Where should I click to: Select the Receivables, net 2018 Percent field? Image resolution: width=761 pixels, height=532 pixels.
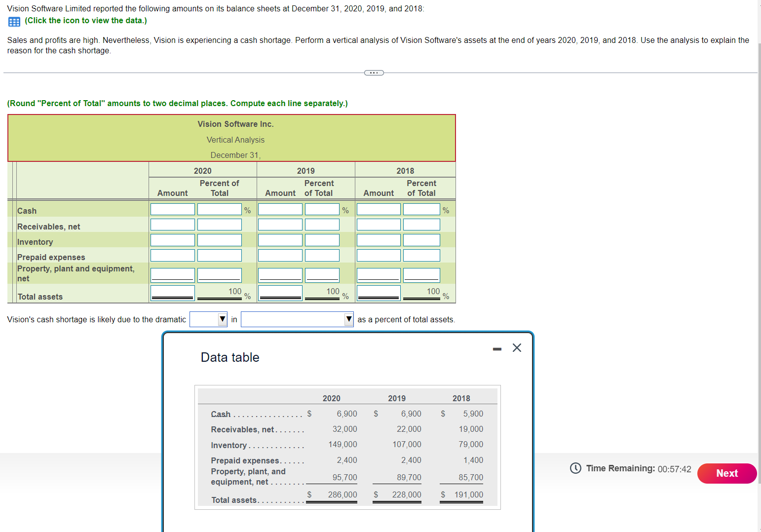tap(421, 225)
